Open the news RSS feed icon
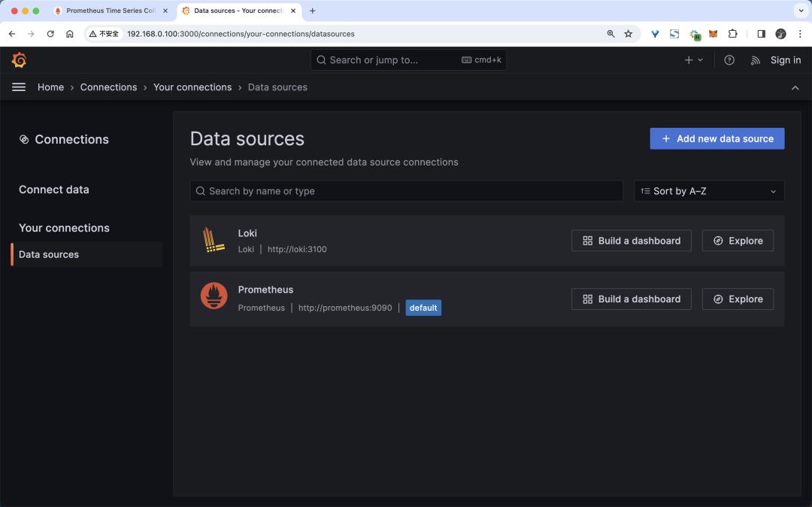Screen dimensions: 812x507 click(x=755, y=60)
